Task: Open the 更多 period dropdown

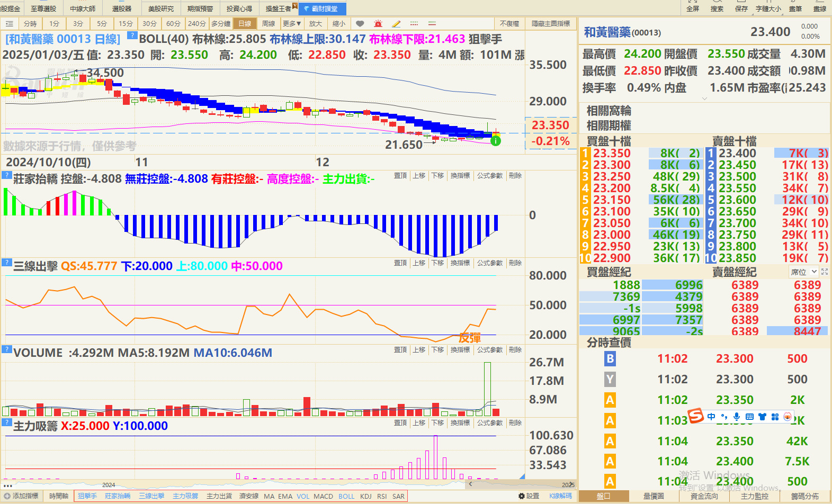Action: point(291,24)
